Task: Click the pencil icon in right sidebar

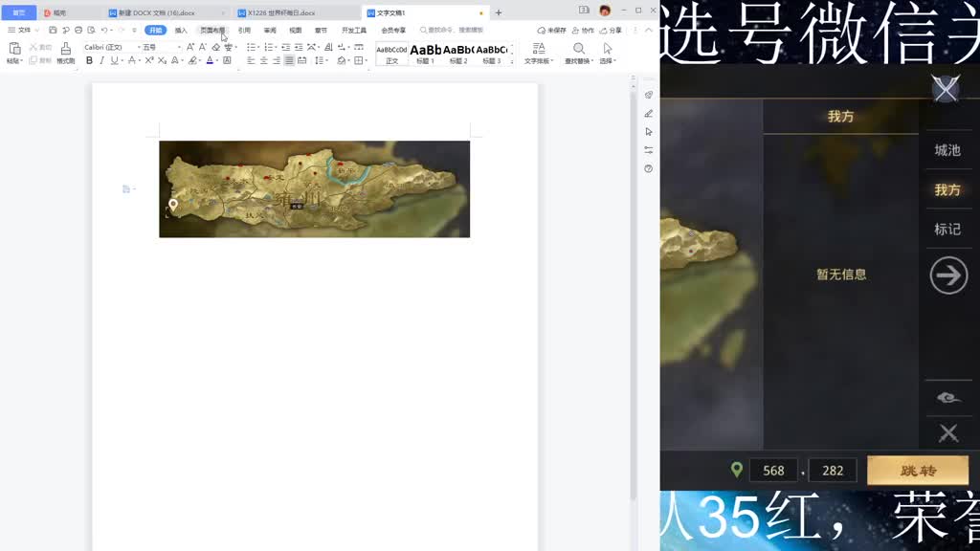Action: pos(649,113)
